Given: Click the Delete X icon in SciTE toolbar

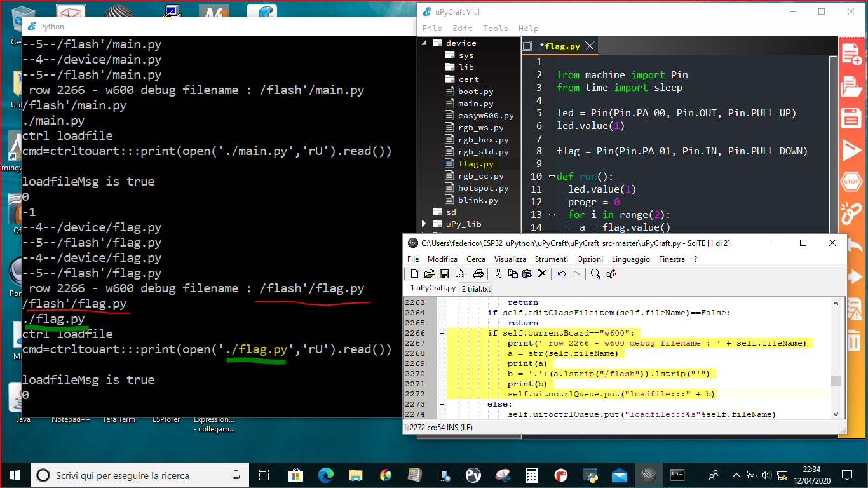Looking at the screenshot, I should [x=542, y=274].
